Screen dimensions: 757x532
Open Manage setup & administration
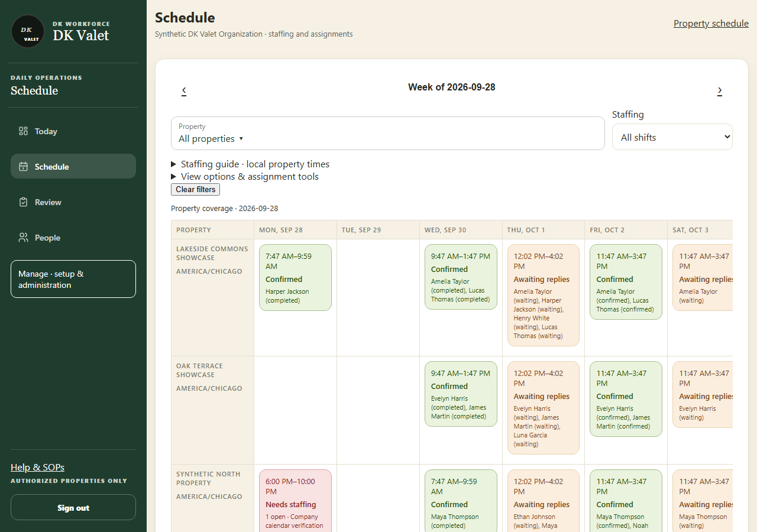point(73,279)
